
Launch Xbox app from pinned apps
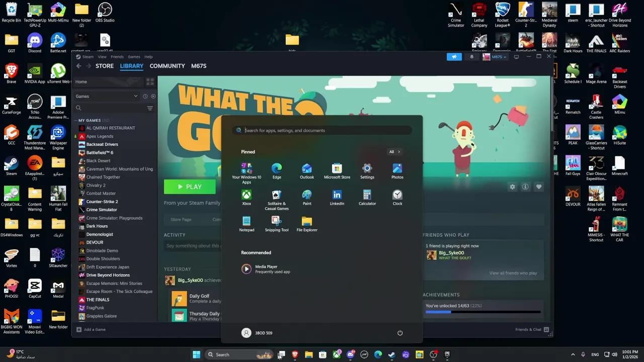click(x=247, y=197)
